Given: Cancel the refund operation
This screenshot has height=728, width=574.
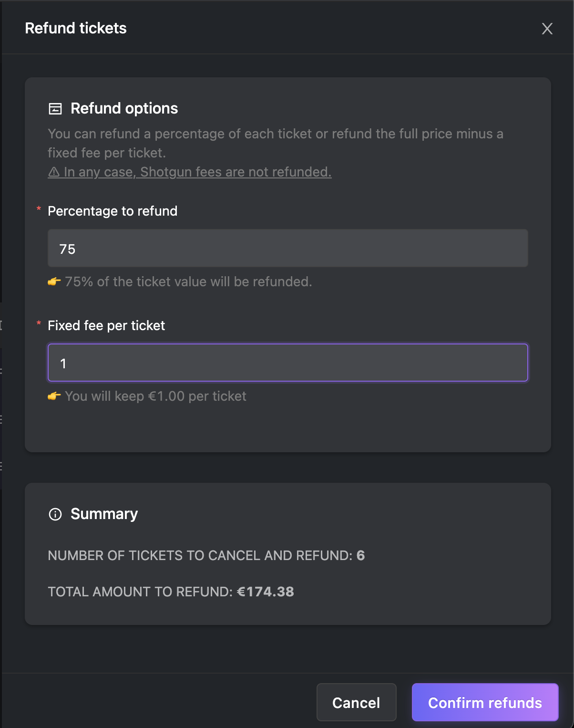Looking at the screenshot, I should tap(357, 702).
